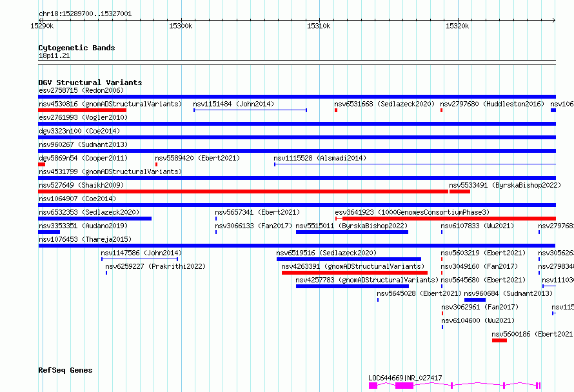574x392 pixels.
Task: Click nsv960267 (Sudmant2013) variant label
Action: click(83, 144)
